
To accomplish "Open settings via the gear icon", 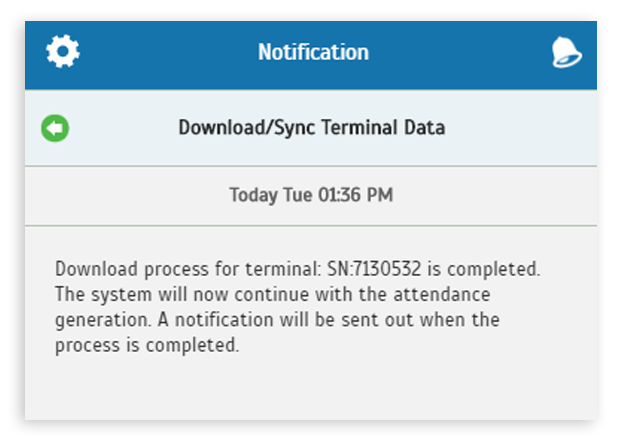I will [62, 52].
